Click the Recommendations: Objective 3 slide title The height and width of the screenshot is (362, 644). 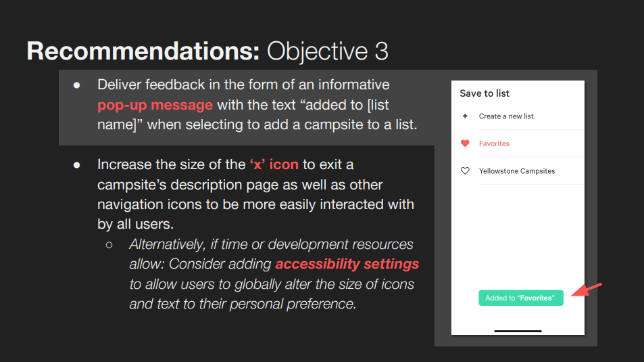pos(207,51)
